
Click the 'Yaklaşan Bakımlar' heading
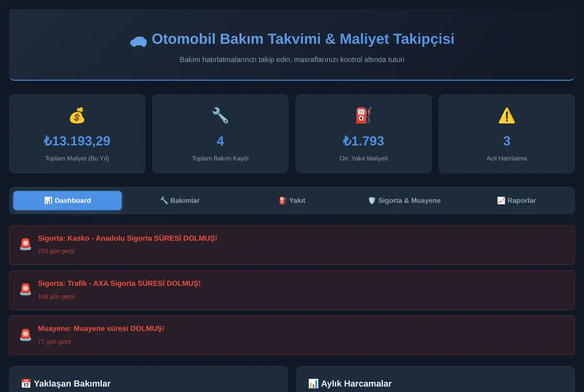coord(72,384)
